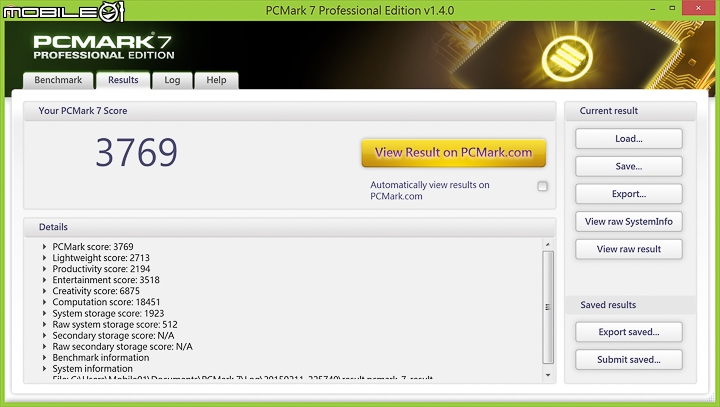This screenshot has height=407, width=720.
Task: Click the details list scroll down arrow
Action: [547, 375]
